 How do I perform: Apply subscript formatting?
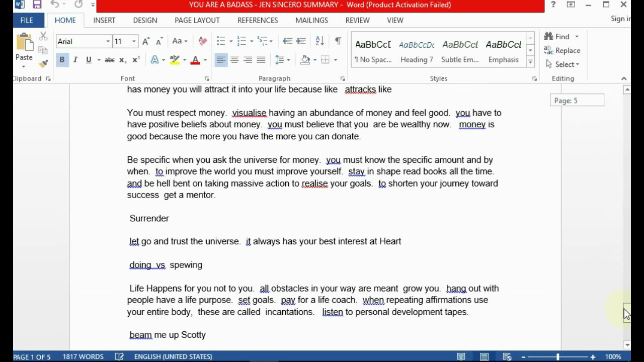(x=123, y=60)
